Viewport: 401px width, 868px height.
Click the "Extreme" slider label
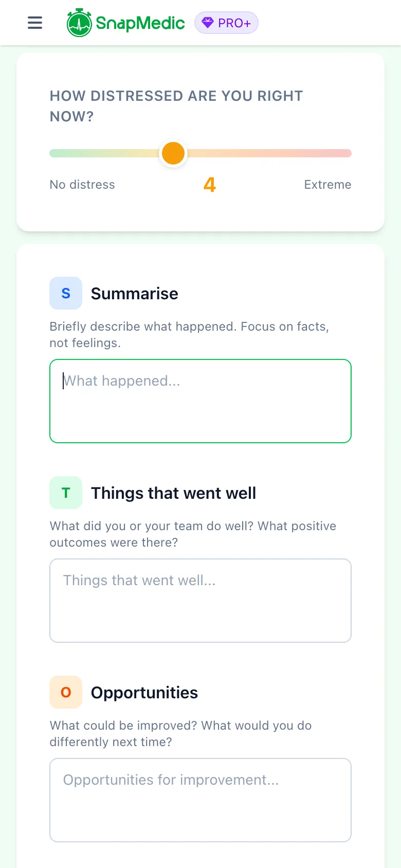(327, 185)
